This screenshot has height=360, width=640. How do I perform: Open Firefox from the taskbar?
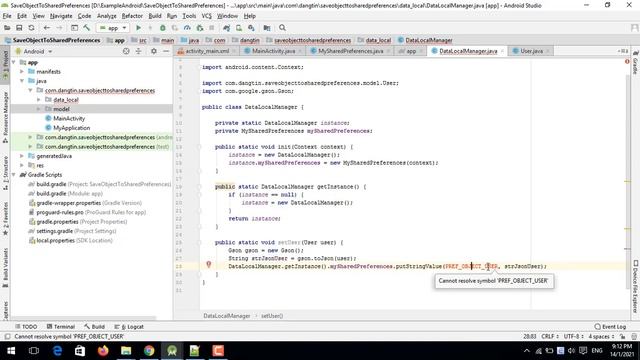(103, 351)
